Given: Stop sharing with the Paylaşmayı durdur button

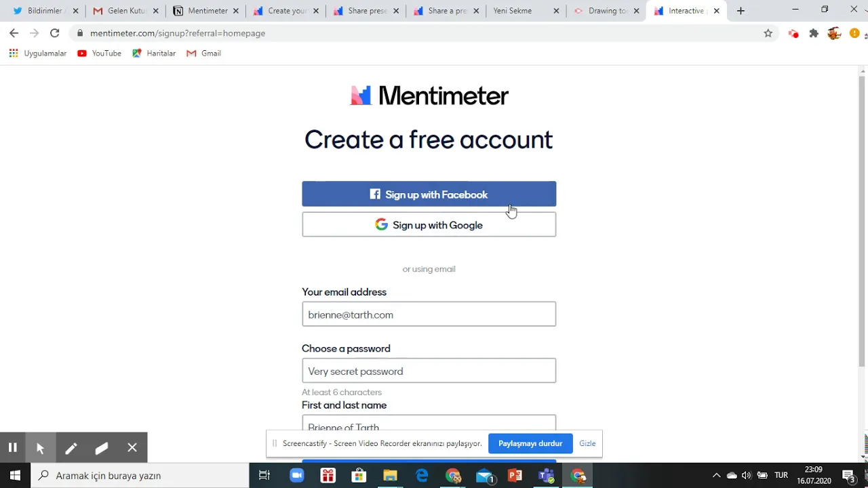Looking at the screenshot, I should click(x=530, y=443).
